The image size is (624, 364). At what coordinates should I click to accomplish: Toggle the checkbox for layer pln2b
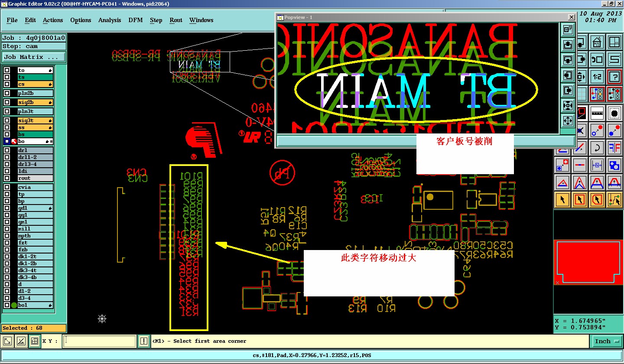click(x=7, y=93)
